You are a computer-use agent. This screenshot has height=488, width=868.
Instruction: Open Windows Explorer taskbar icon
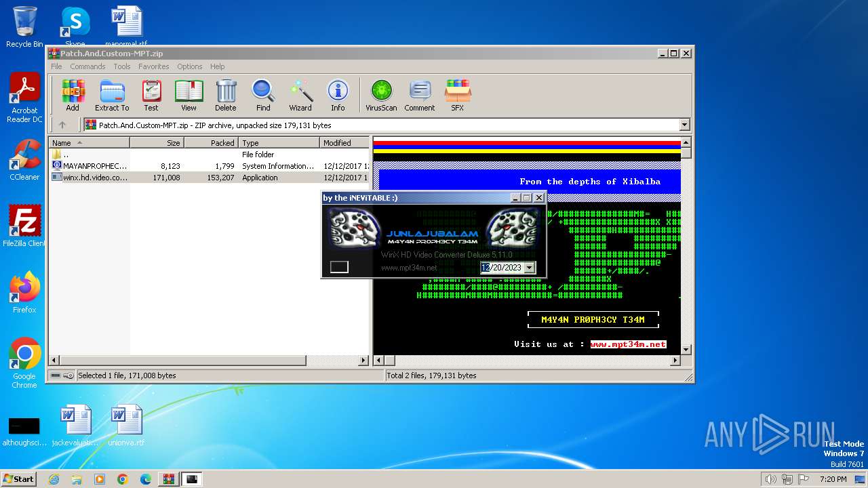coord(77,479)
